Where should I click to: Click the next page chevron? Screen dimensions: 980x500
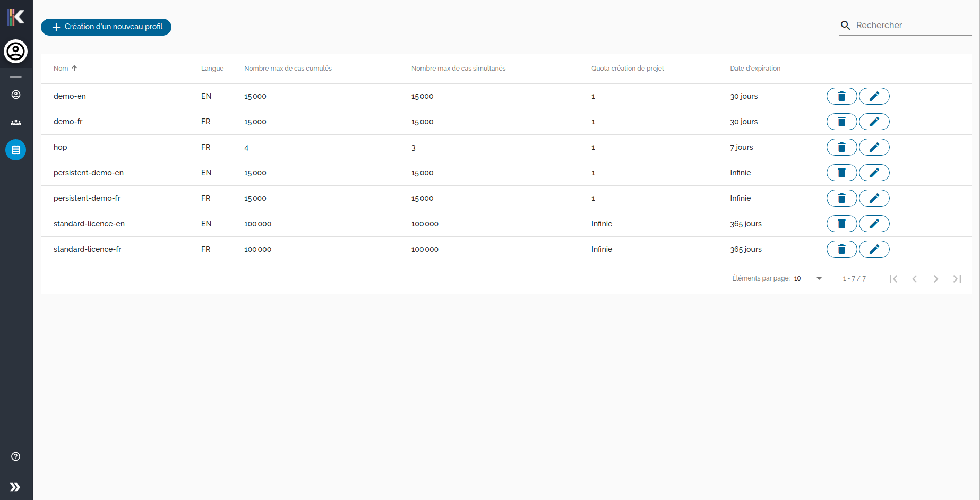(936, 278)
